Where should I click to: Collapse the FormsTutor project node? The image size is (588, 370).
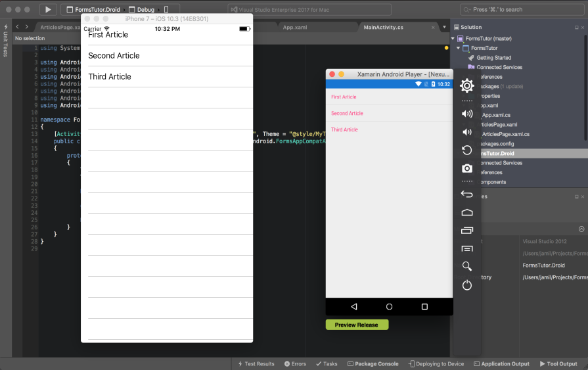[x=459, y=48]
